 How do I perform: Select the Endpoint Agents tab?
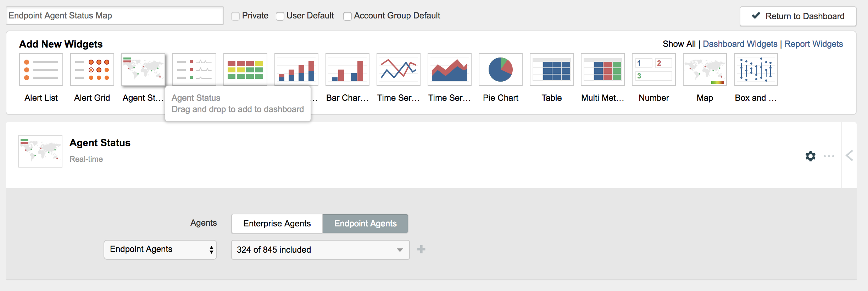365,224
